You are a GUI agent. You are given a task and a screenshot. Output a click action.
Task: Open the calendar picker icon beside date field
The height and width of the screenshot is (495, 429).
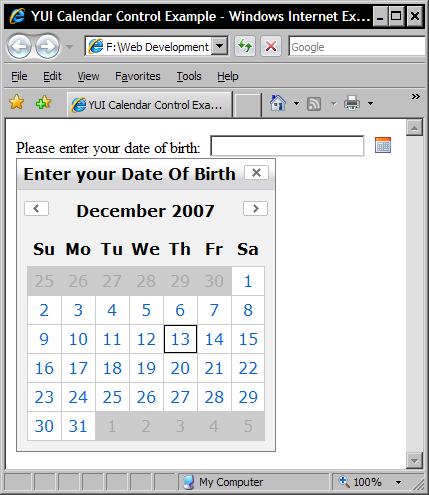point(383,145)
